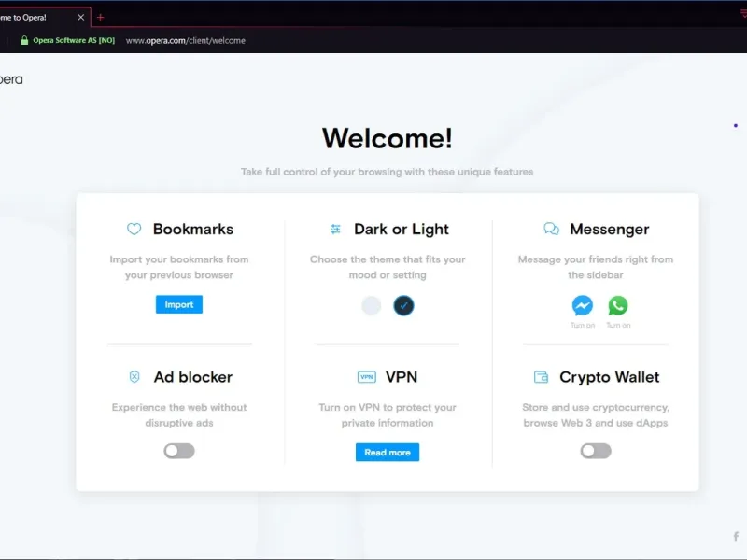The height and width of the screenshot is (560, 747).
Task: Close the Welcome to Opera tab
Action: [81, 18]
